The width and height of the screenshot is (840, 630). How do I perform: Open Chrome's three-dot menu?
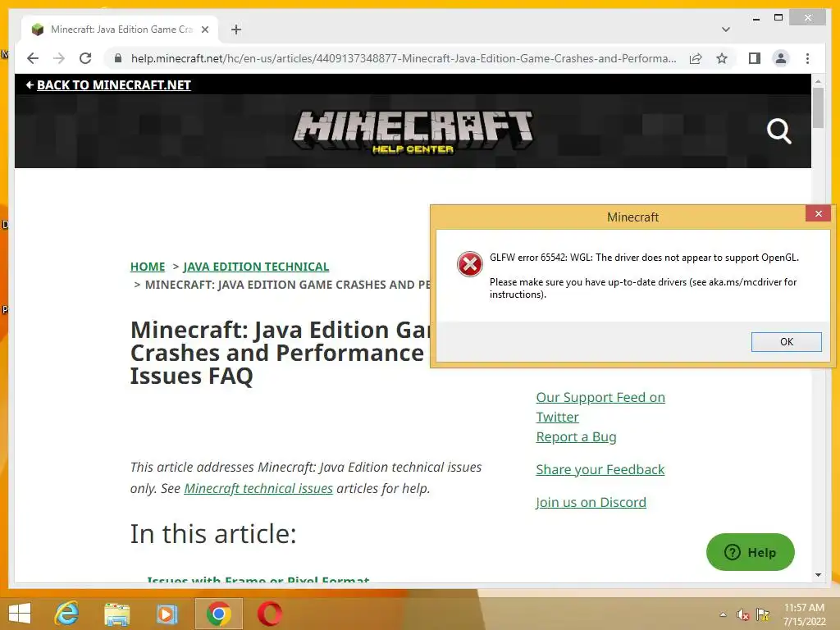pyautogui.click(x=807, y=58)
